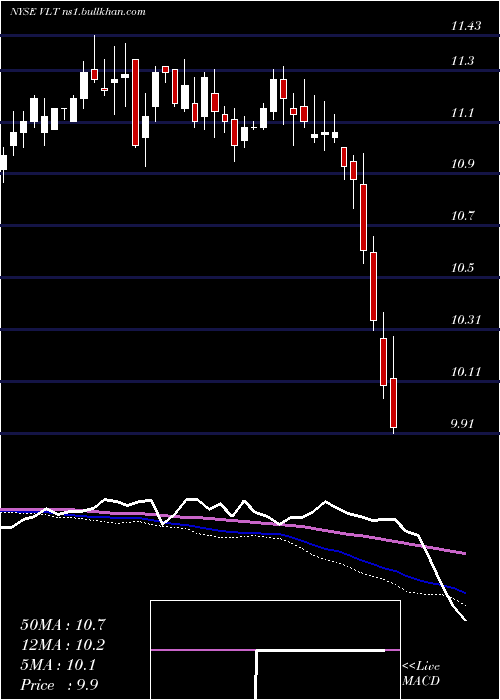The image size is (500, 700).
Task: Select the 10.7 price axis label
Action: (x=462, y=217)
